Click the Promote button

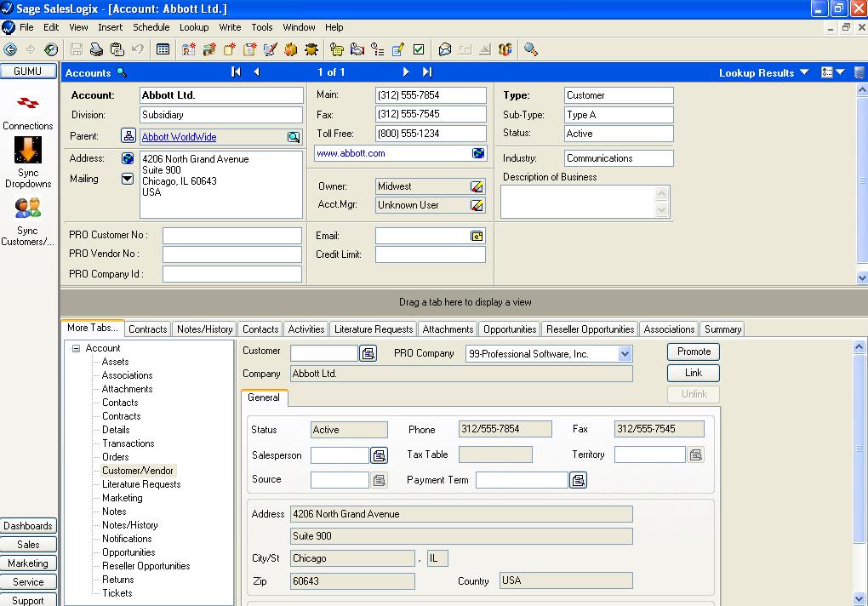pyautogui.click(x=694, y=352)
